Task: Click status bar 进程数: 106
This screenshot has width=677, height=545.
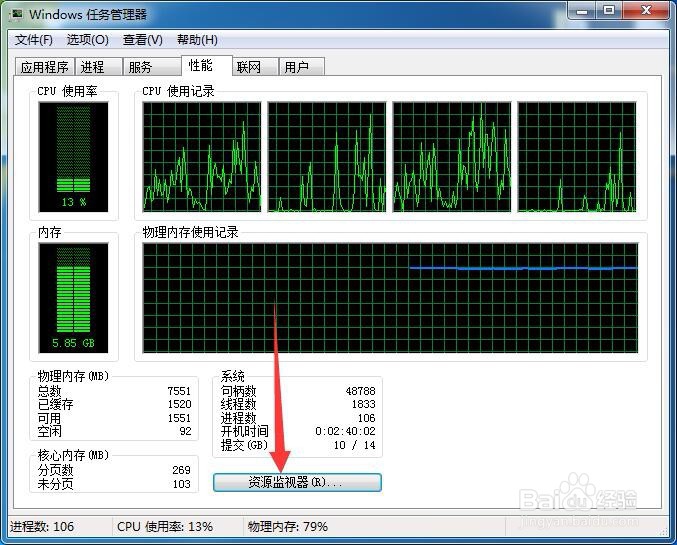Action: click(x=42, y=526)
